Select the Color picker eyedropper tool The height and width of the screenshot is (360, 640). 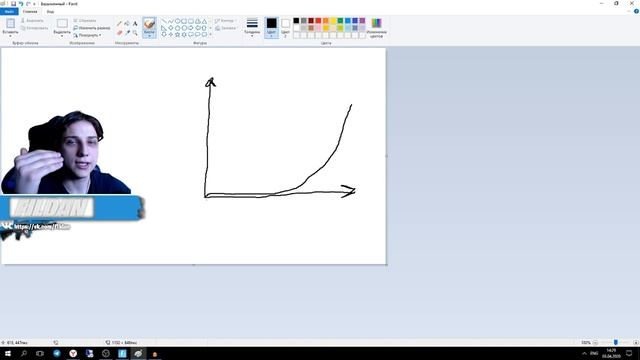tap(127, 32)
